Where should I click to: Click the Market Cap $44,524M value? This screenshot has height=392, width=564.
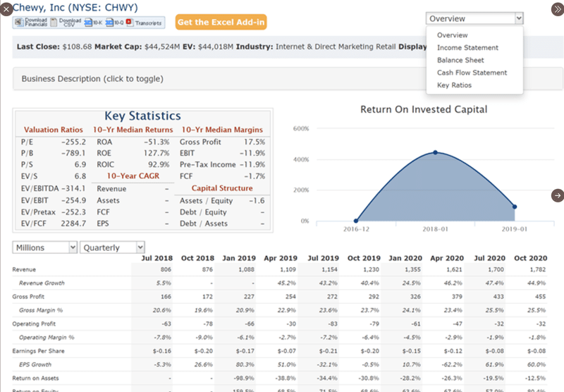click(162, 47)
